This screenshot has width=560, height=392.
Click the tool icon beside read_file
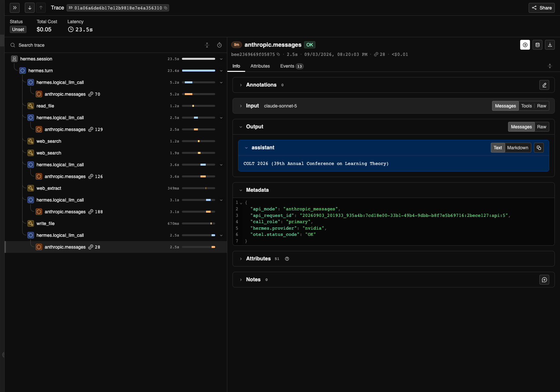(31, 106)
